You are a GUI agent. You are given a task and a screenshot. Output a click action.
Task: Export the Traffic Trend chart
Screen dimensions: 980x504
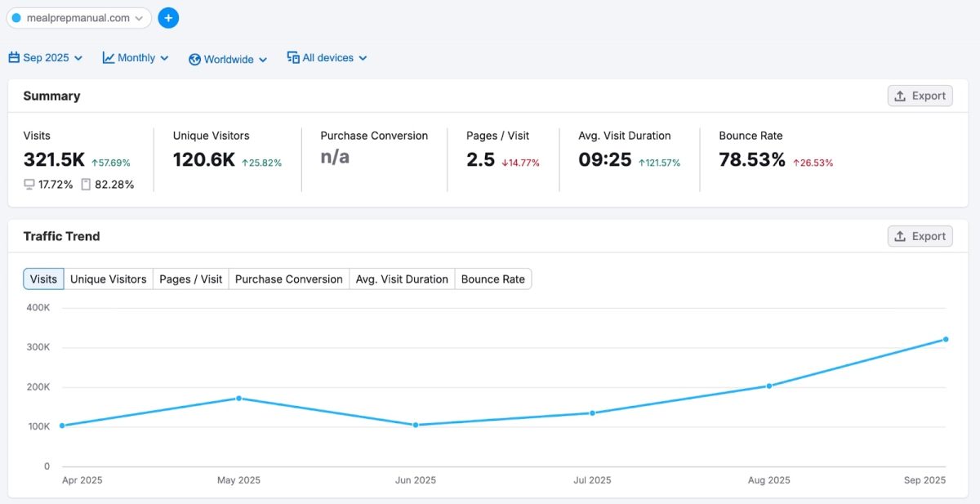tap(920, 237)
